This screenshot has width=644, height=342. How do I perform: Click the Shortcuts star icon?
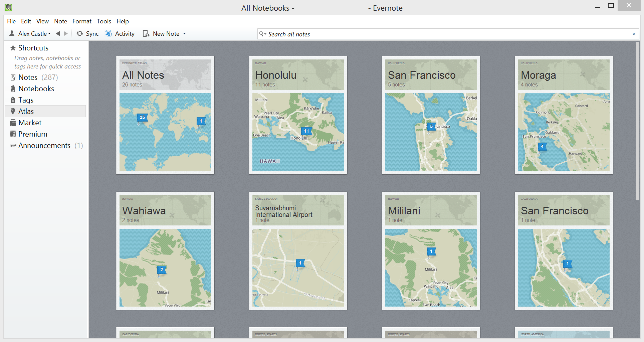tap(13, 48)
